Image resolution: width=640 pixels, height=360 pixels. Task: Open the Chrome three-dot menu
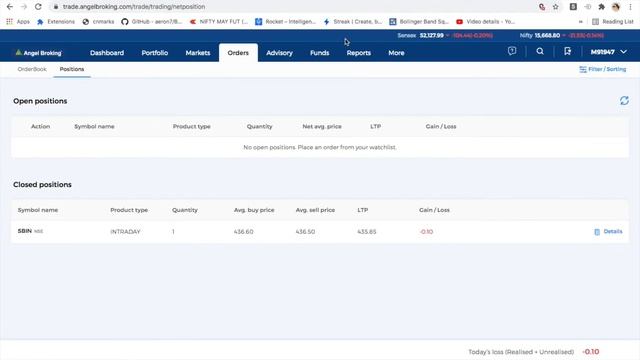tap(631, 7)
